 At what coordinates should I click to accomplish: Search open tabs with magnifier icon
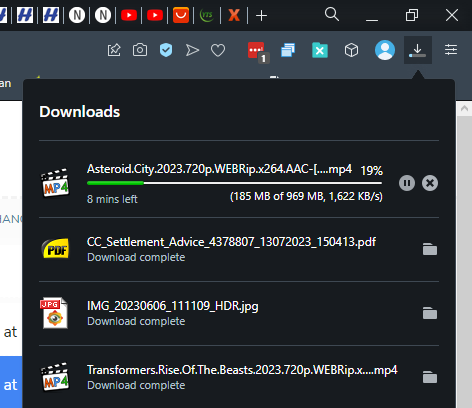(332, 15)
